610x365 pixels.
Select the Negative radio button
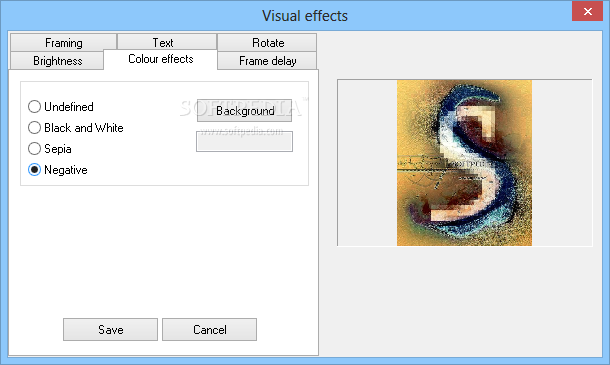(x=58, y=170)
